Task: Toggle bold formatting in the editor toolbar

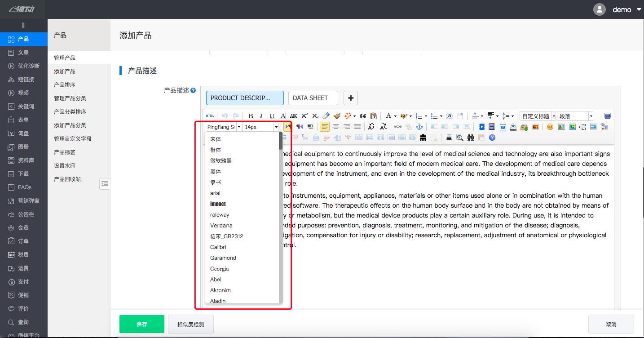Action: 251,116
